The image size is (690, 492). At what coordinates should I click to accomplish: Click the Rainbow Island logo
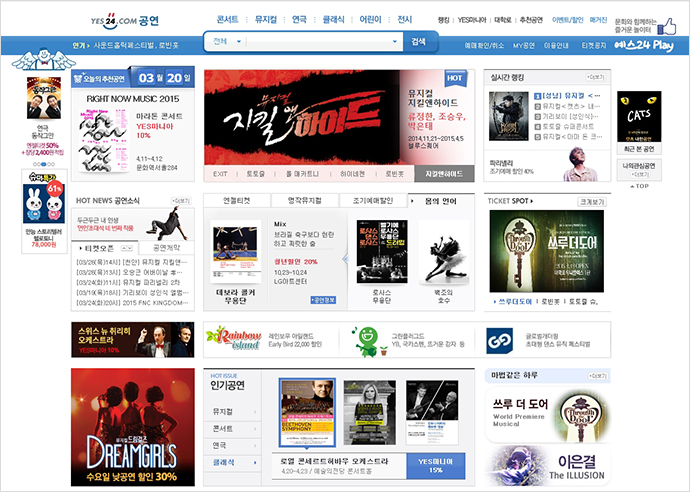point(233,338)
